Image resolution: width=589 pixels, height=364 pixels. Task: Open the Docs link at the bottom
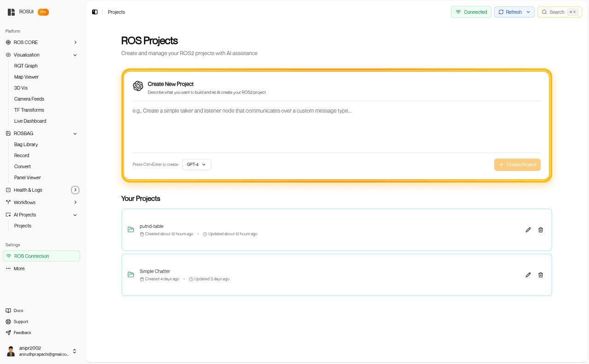pos(18,310)
